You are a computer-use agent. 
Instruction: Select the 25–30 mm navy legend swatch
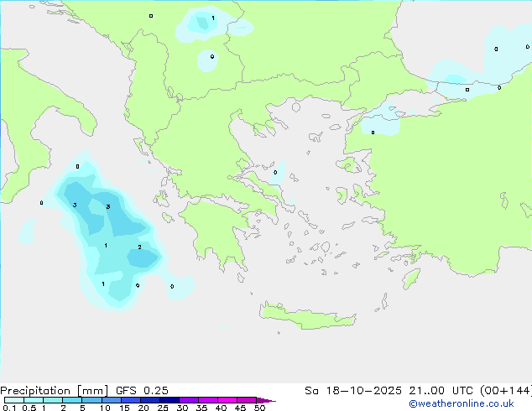tap(170, 400)
